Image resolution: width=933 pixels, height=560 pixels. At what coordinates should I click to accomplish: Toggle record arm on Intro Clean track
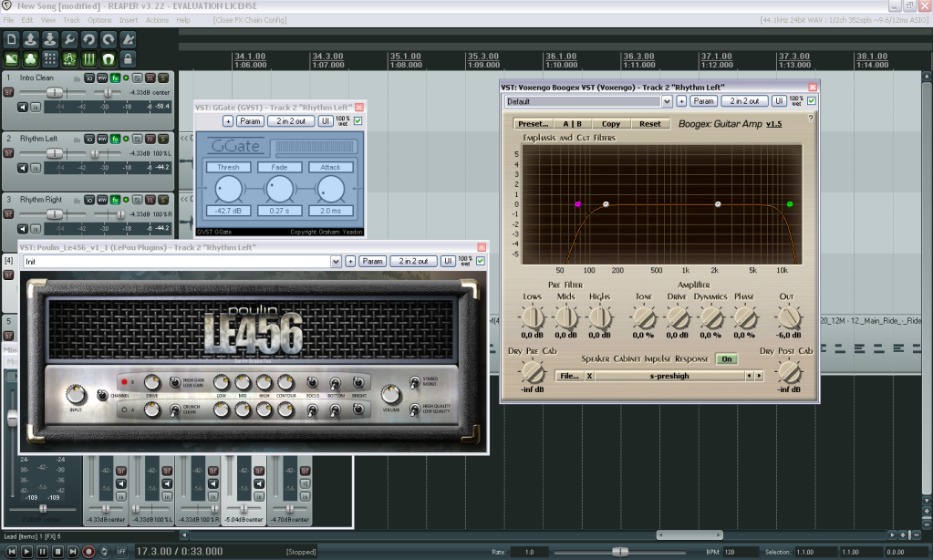click(8, 92)
